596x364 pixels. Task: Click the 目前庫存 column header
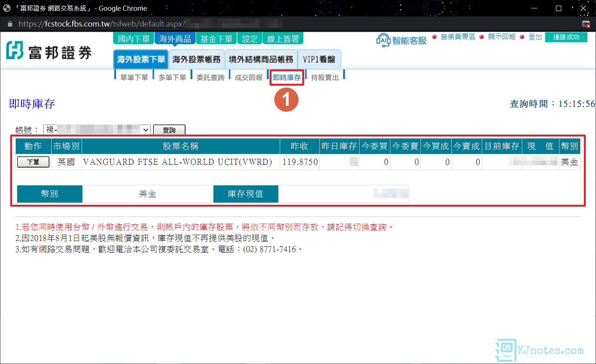point(502,146)
